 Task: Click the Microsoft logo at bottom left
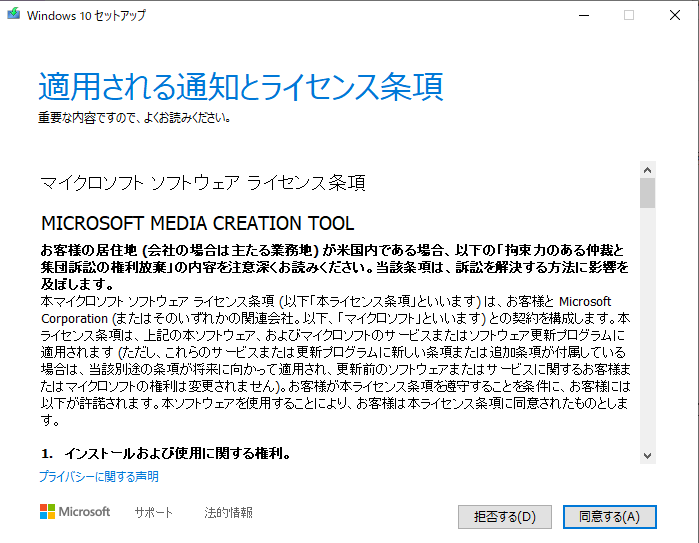point(75,512)
